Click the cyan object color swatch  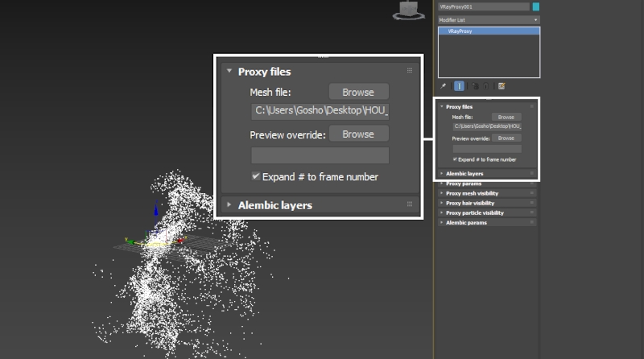(536, 6)
